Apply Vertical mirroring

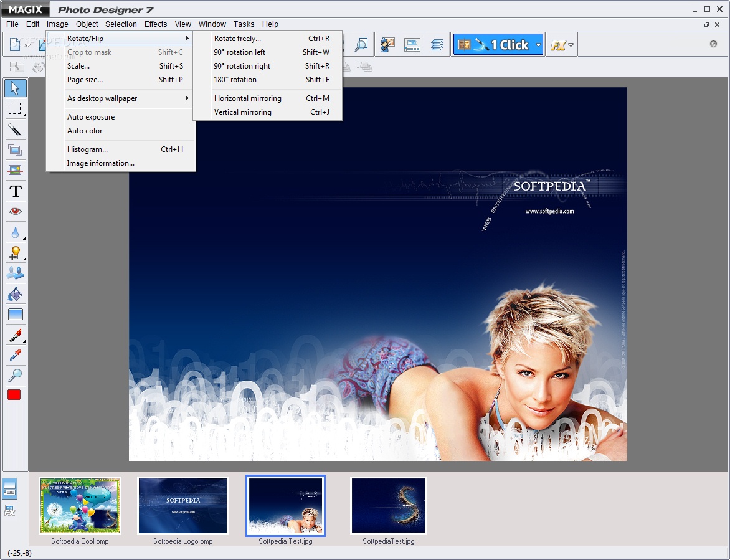[x=268, y=112]
